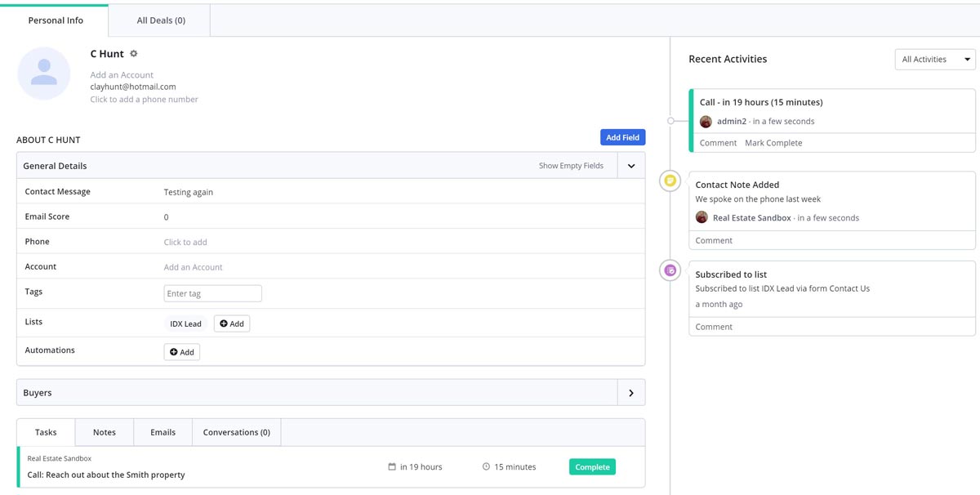This screenshot has width=980, height=495.
Task: Expand the Buyers section arrow
Action: click(x=631, y=393)
